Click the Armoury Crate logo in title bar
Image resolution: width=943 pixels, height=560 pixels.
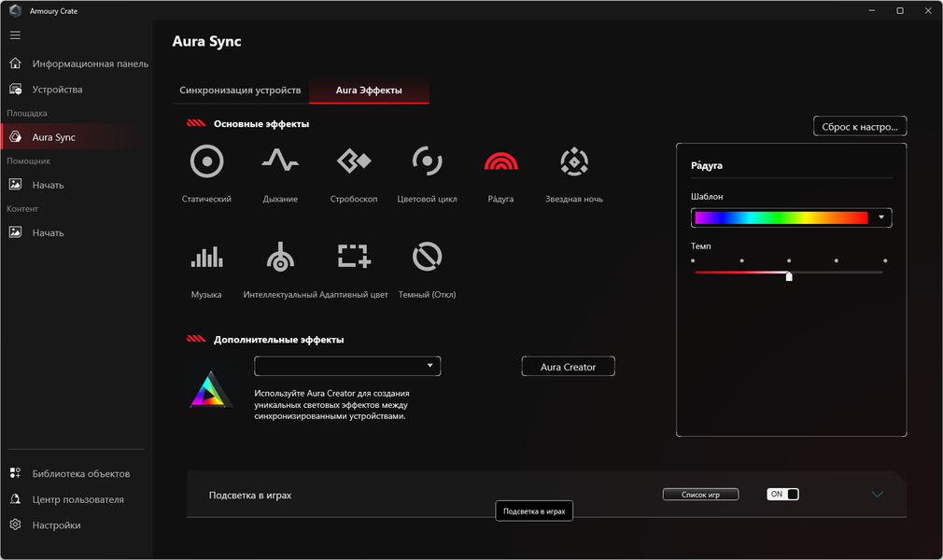(16, 11)
